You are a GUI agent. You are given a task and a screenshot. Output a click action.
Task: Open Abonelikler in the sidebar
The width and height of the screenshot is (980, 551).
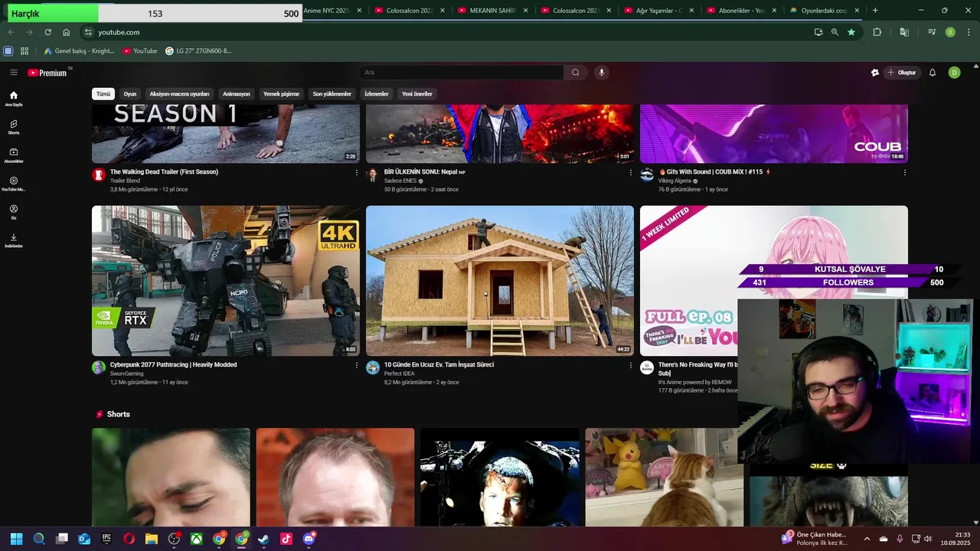click(14, 155)
